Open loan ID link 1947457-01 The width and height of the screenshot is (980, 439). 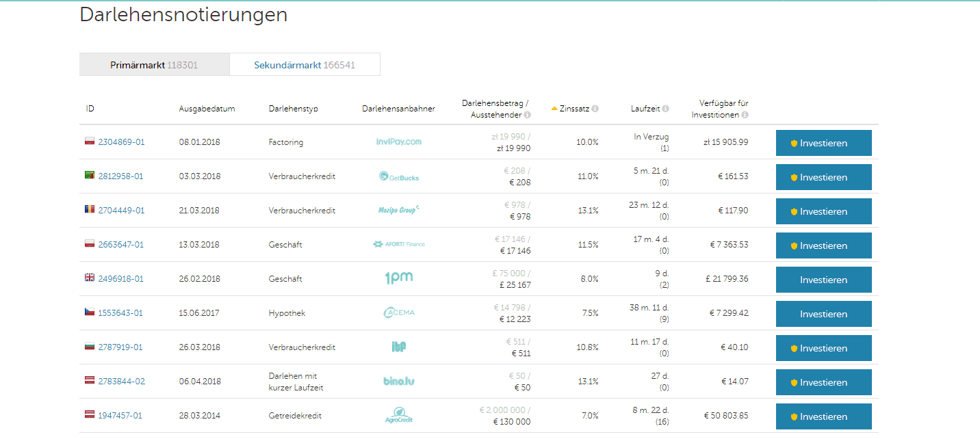click(120, 416)
